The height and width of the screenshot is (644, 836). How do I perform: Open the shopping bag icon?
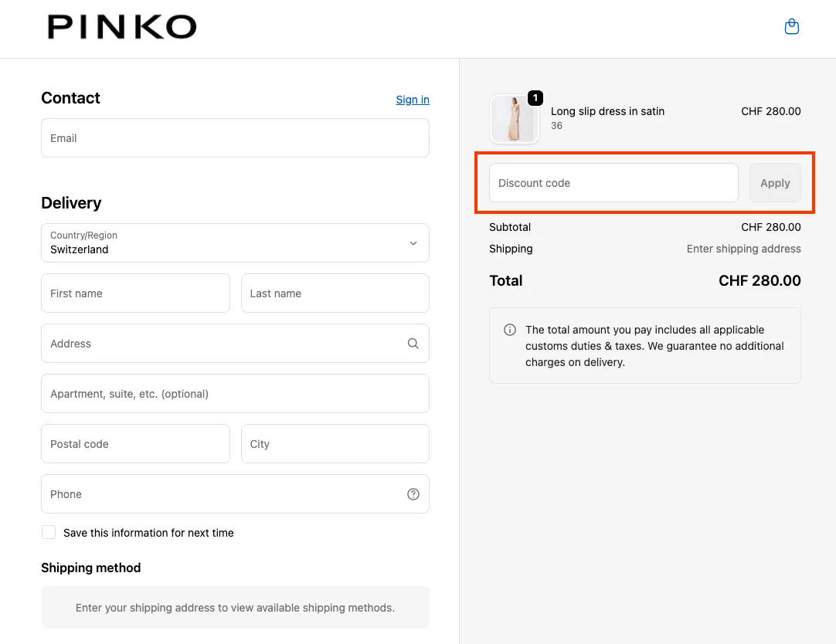click(791, 25)
